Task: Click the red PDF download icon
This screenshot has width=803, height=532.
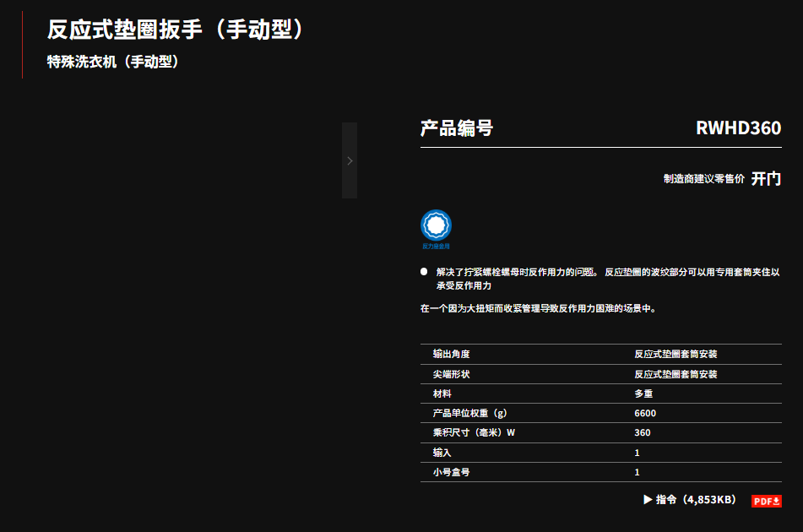Action: click(767, 501)
